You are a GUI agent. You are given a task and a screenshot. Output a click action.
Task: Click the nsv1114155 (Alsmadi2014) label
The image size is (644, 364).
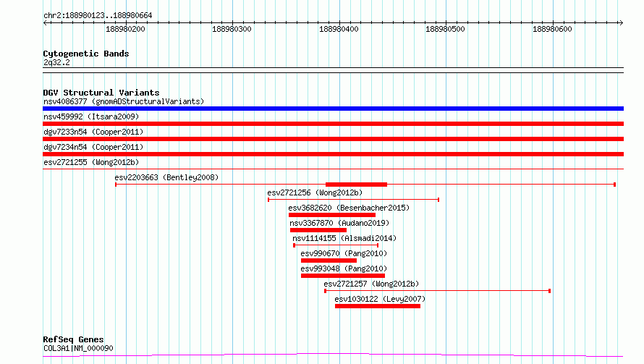[344, 238]
